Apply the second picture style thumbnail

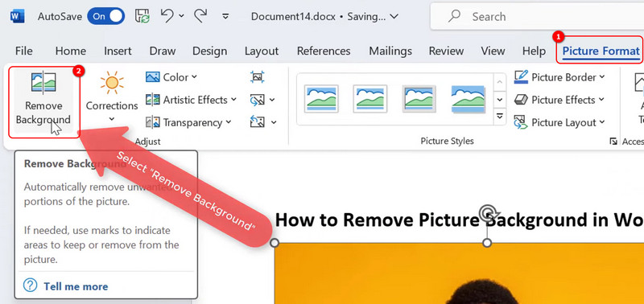(x=370, y=99)
